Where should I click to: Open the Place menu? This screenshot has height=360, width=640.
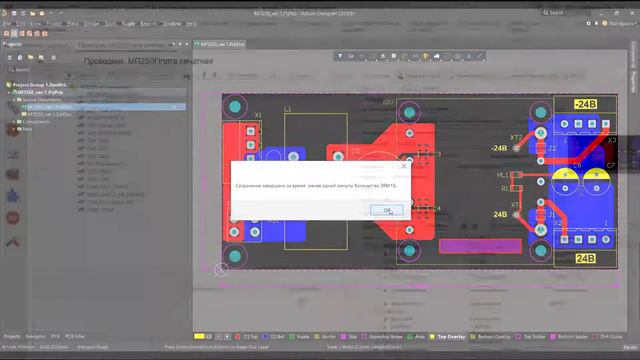tap(72, 24)
